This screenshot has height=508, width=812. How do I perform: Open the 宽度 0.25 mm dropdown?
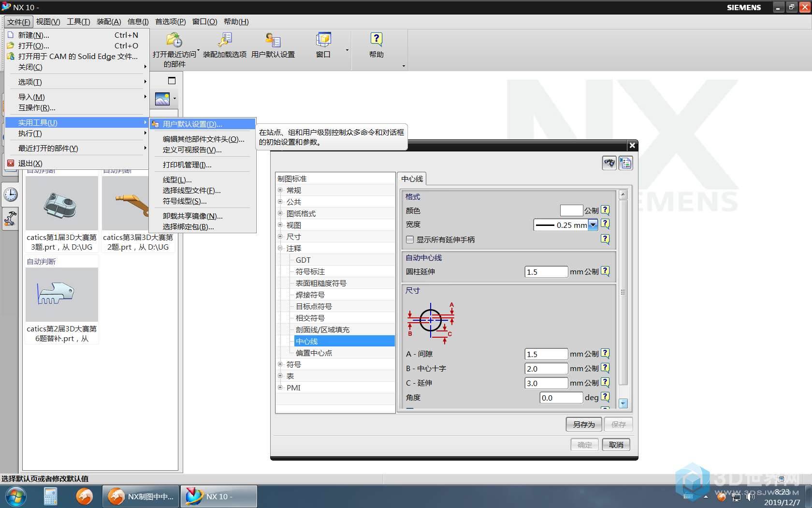[593, 224]
